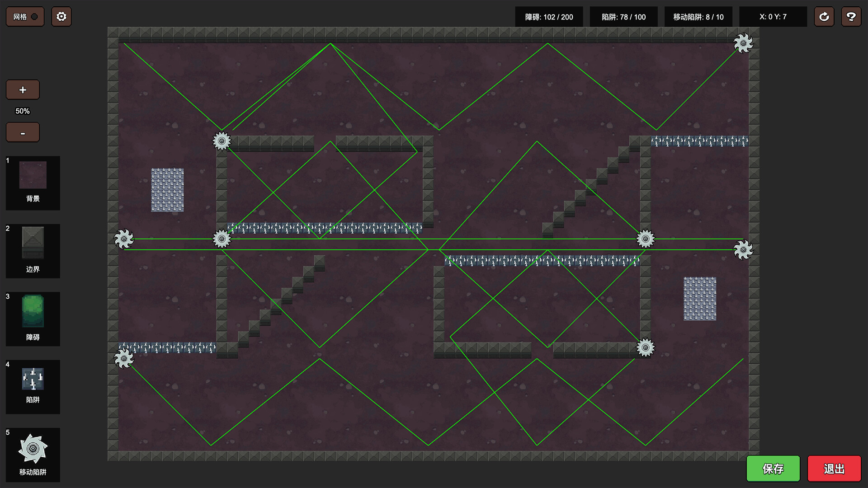
Task: Select the 背景 background tile
Action: [33, 183]
